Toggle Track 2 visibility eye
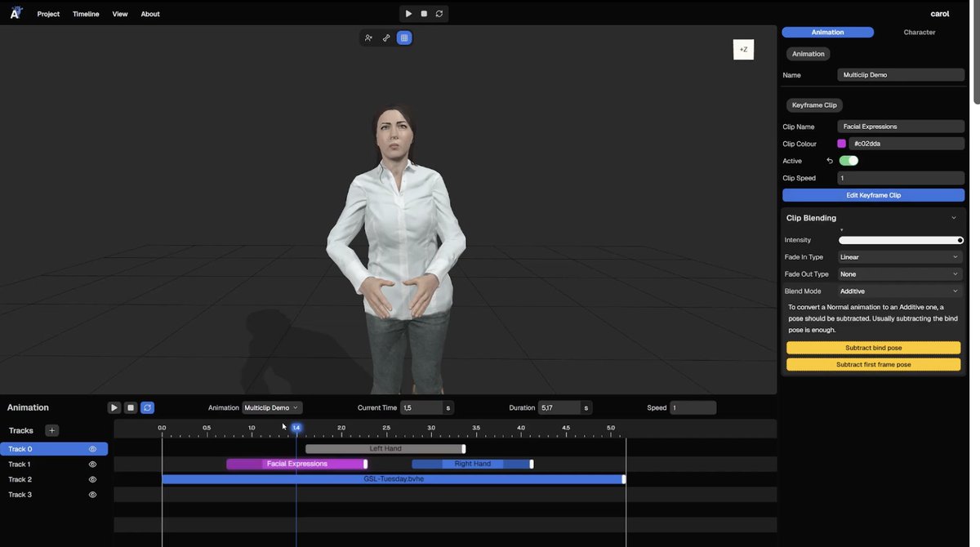 coord(92,479)
